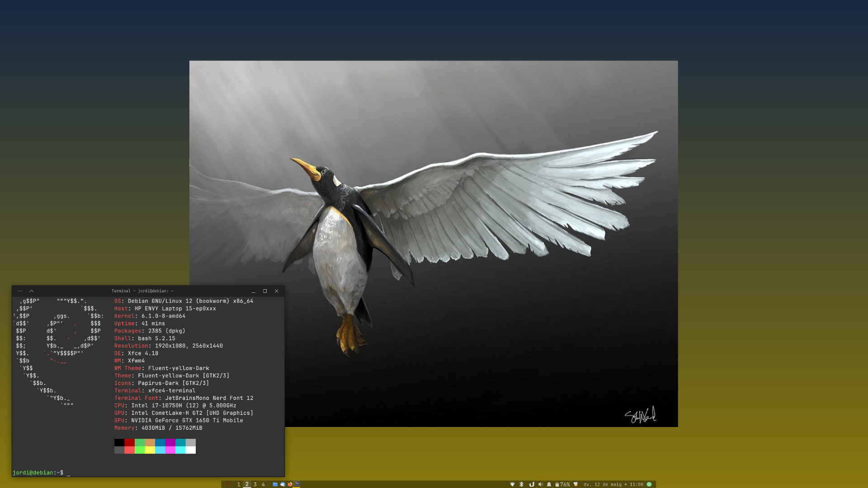Open the notifications bell icon
This screenshot has height=488, width=868.
point(549,484)
